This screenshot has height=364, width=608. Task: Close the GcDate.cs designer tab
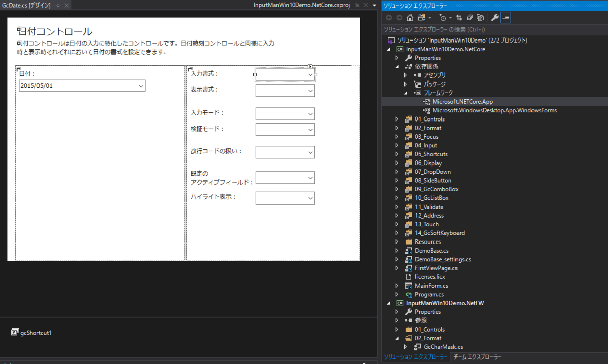pyautogui.click(x=66, y=5)
